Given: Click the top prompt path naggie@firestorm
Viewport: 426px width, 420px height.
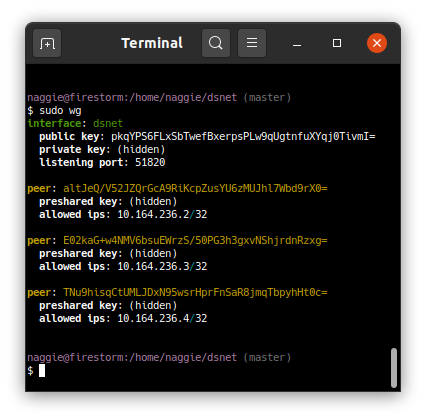Looking at the screenshot, I should [x=77, y=97].
